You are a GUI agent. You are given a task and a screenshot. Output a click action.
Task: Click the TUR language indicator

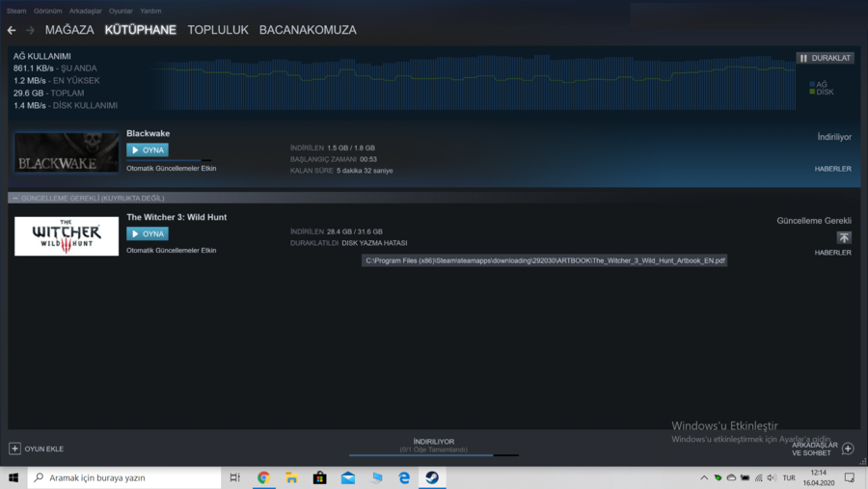tap(789, 478)
